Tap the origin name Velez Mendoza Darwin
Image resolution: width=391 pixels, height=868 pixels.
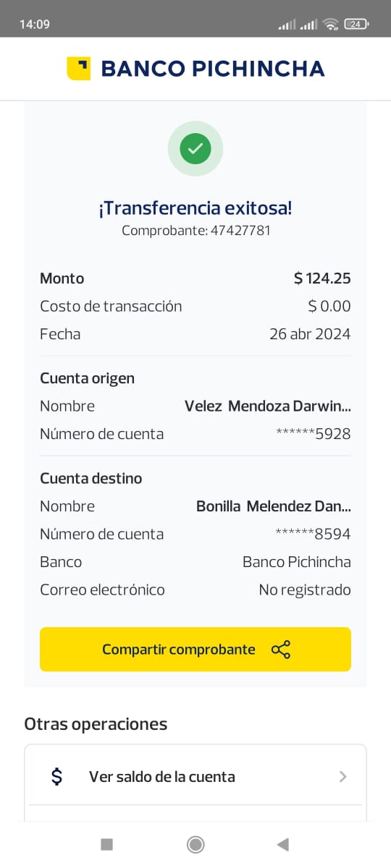(x=268, y=407)
